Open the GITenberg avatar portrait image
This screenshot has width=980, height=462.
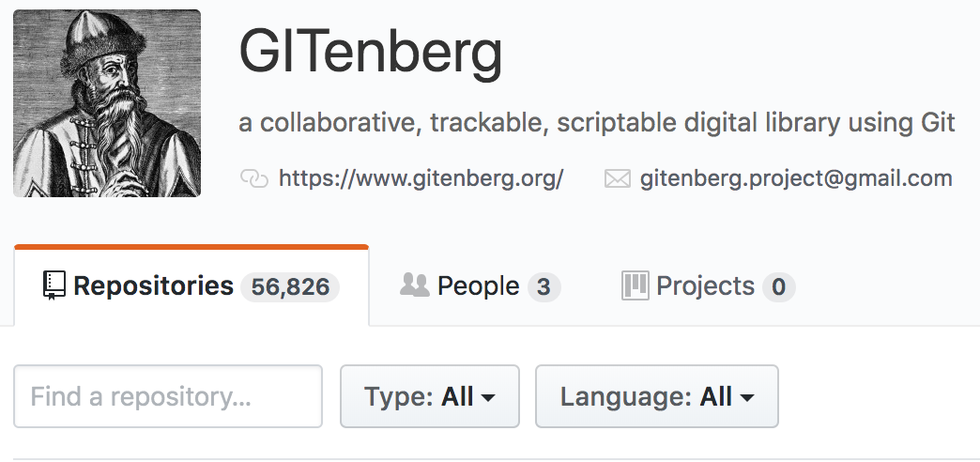pyautogui.click(x=107, y=103)
